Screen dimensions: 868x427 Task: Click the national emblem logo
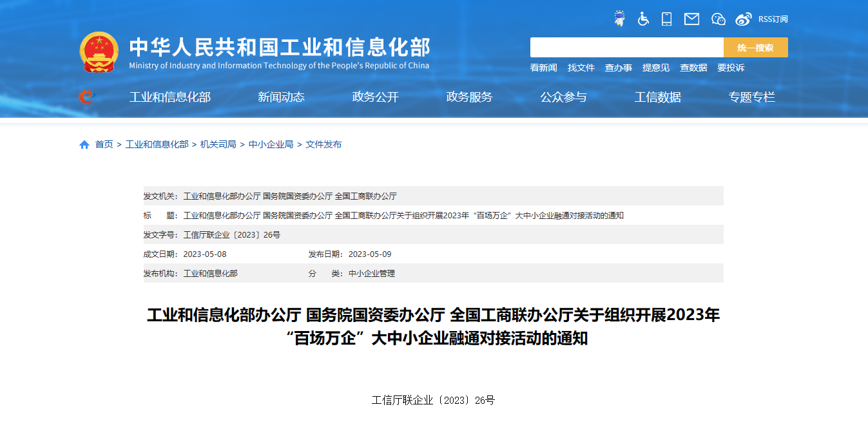[99, 52]
